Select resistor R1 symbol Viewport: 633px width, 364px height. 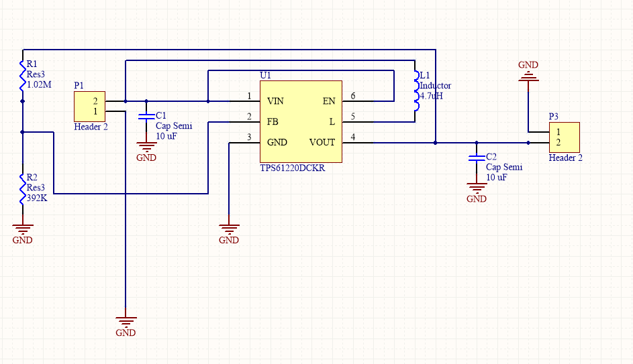point(23,75)
